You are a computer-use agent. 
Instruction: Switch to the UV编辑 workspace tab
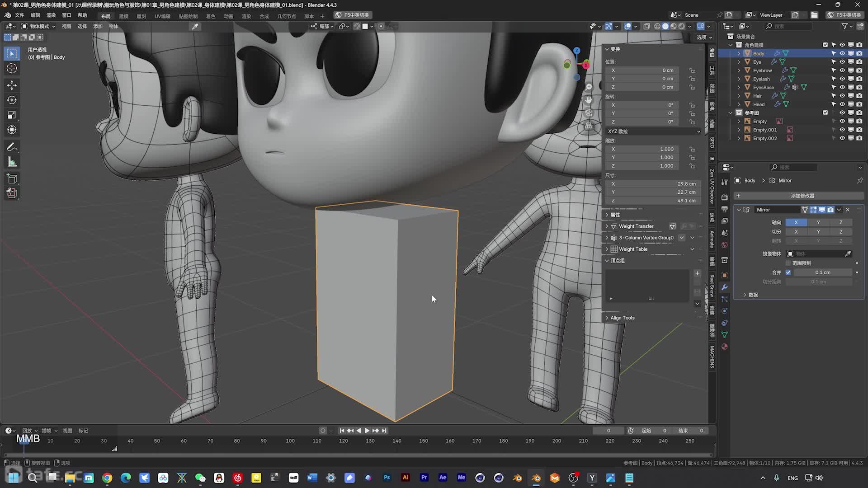(162, 16)
